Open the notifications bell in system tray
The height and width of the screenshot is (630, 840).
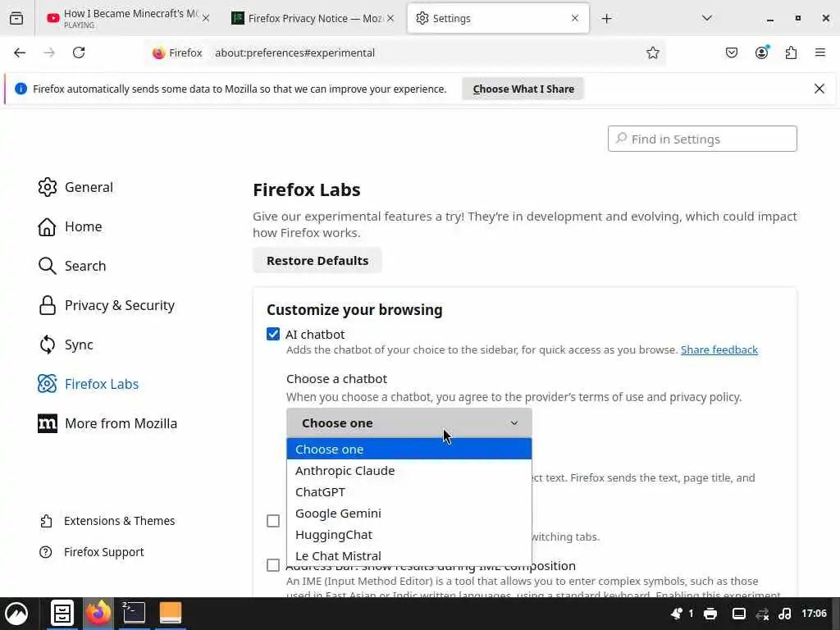tap(677, 614)
